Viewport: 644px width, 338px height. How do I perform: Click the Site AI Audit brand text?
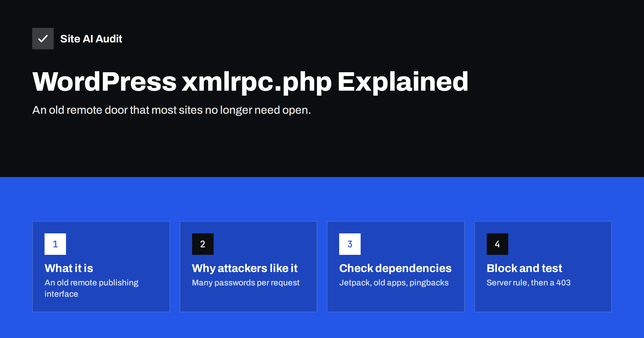[91, 39]
